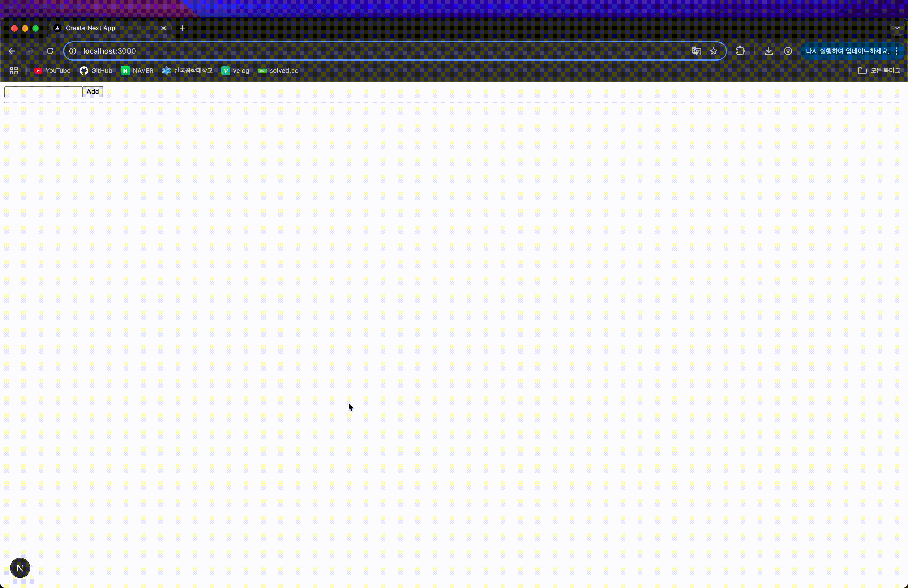Screen dimensions: 908x588
Task: Open a new tab
Action: tap(183, 28)
